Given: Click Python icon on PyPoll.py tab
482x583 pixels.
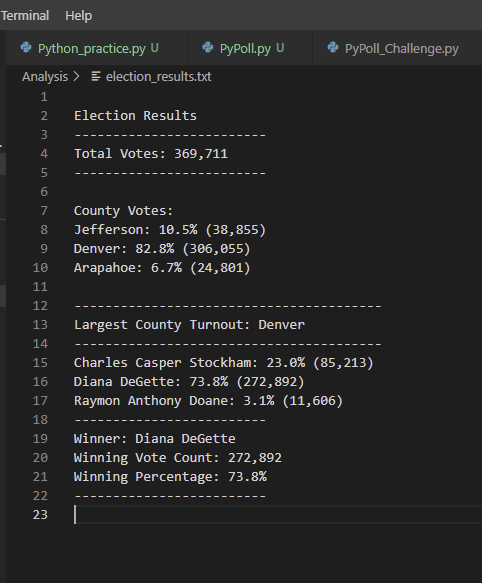Looking at the screenshot, I should (208, 48).
